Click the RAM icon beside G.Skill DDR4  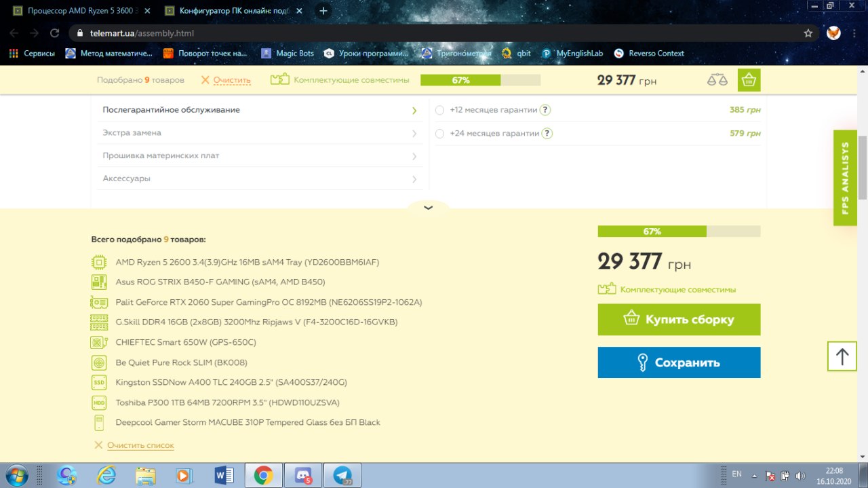pos(99,322)
